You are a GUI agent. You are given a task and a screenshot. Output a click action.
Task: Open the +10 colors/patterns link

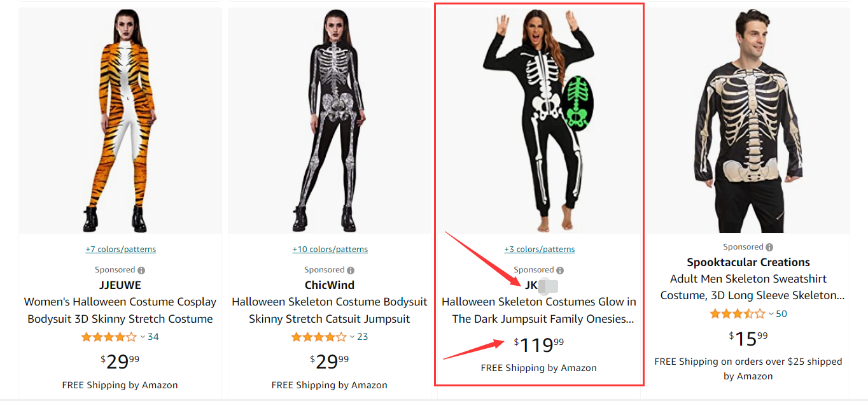(330, 250)
